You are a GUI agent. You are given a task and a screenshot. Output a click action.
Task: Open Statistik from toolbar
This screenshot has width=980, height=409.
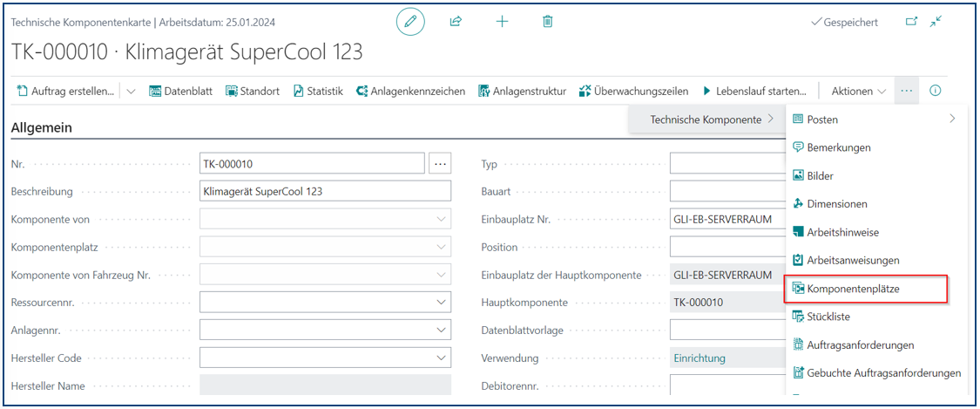point(318,92)
